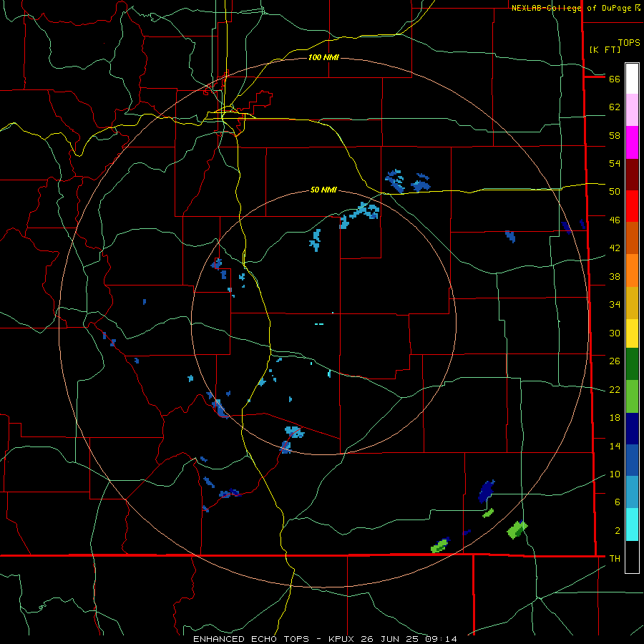This screenshot has width=644, height=644.
Task: Select the '42' legend value
Action: (615, 248)
